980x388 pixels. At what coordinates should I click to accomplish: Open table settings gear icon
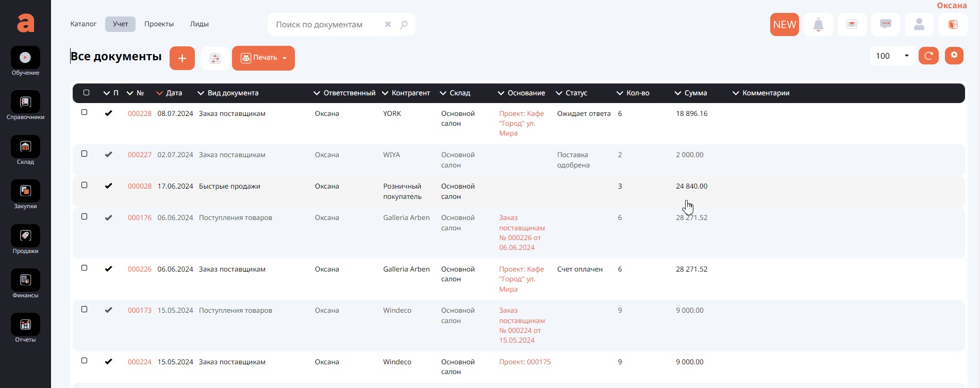point(954,56)
